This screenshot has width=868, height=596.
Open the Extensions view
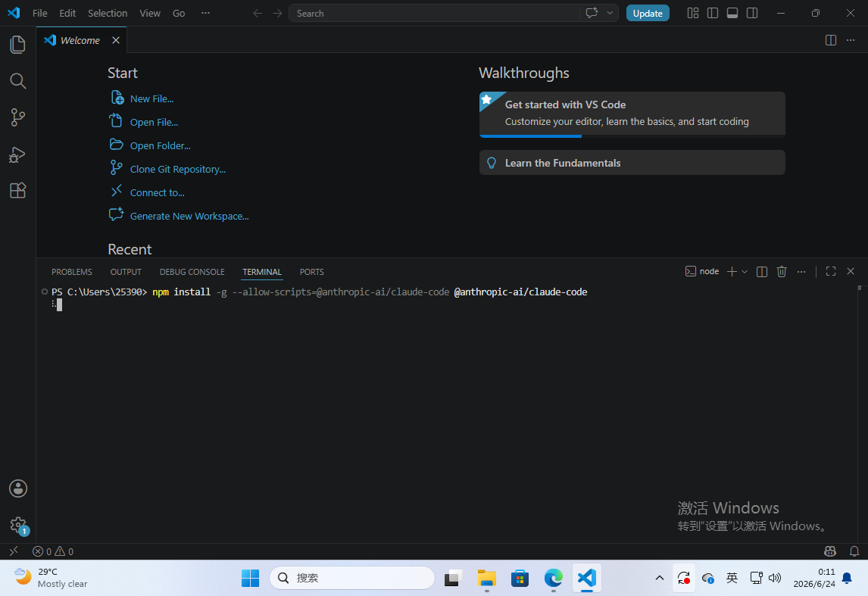[x=17, y=190]
